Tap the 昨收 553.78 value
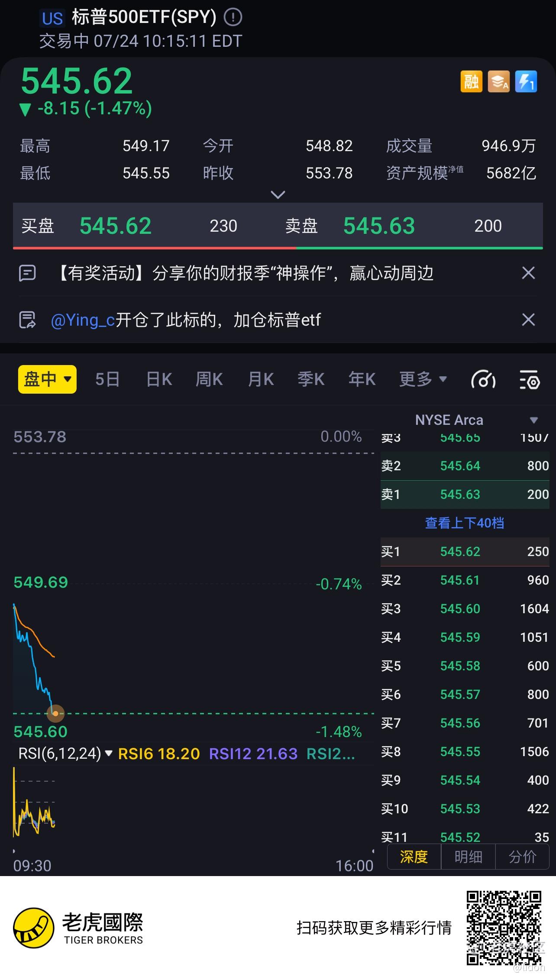This screenshot has width=556, height=980. 329,173
